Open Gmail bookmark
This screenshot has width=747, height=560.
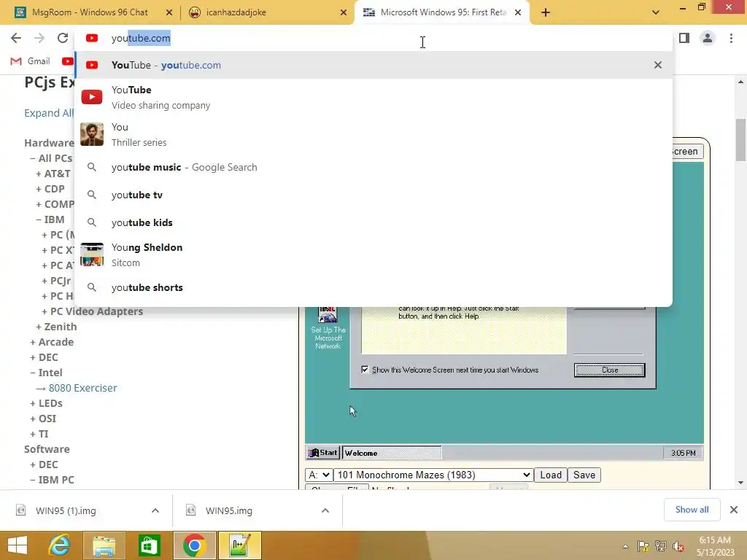[31, 61]
